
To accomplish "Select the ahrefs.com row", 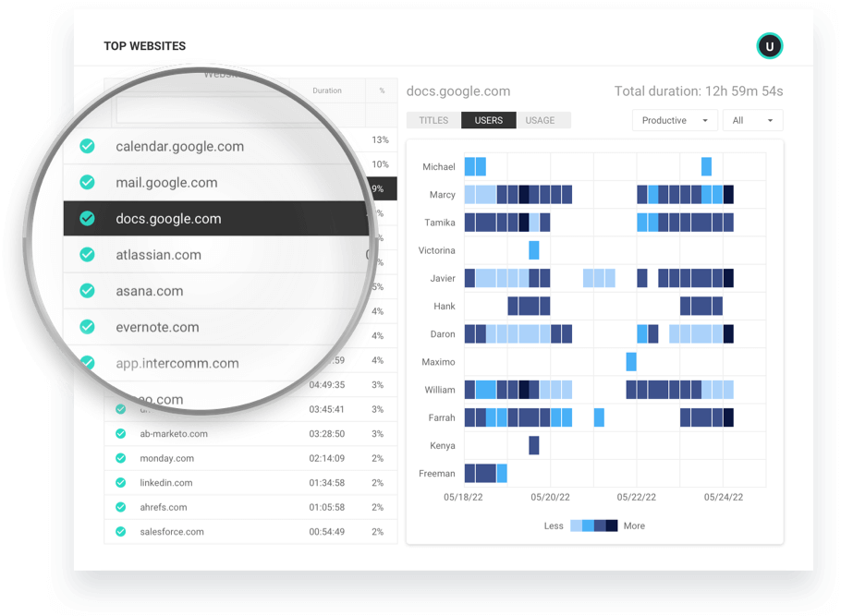I will point(250,507).
